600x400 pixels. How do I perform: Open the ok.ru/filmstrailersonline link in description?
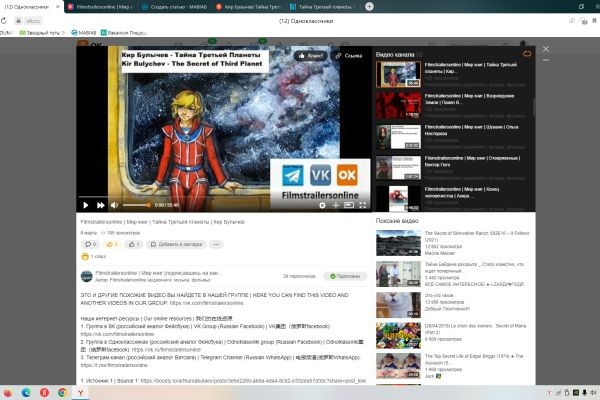tap(166, 349)
